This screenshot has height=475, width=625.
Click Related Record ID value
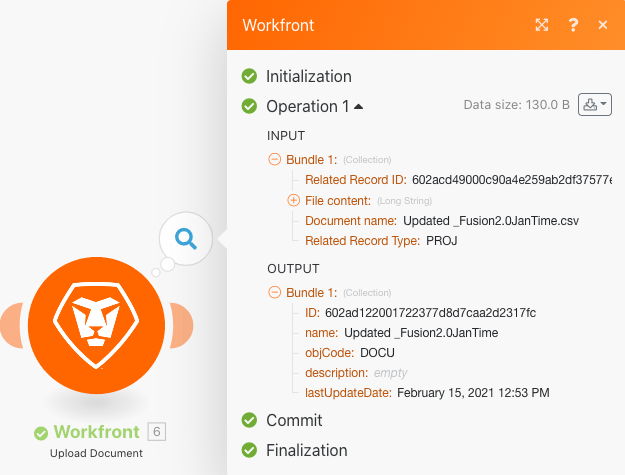coord(512,180)
